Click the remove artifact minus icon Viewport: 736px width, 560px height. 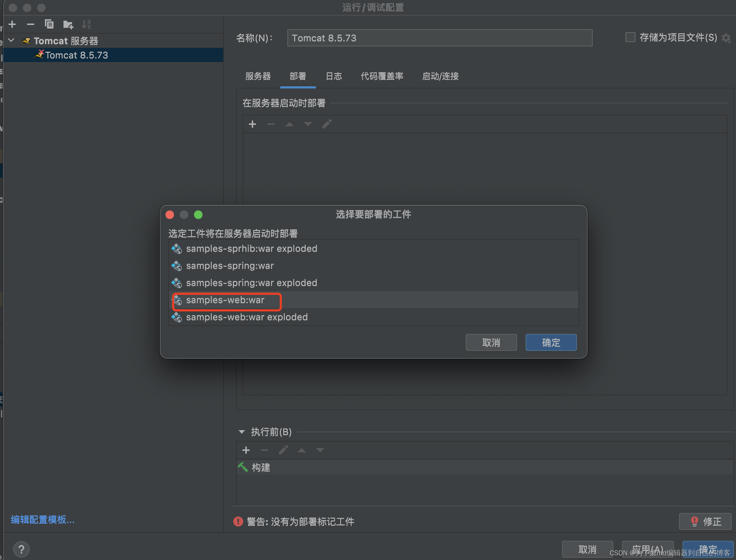tap(270, 124)
